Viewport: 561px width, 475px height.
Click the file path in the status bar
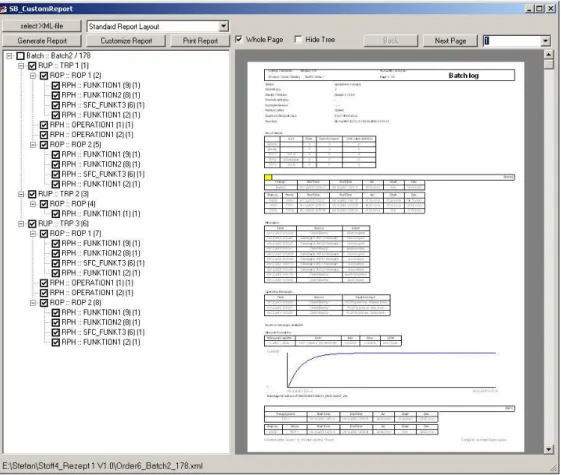click(x=102, y=466)
